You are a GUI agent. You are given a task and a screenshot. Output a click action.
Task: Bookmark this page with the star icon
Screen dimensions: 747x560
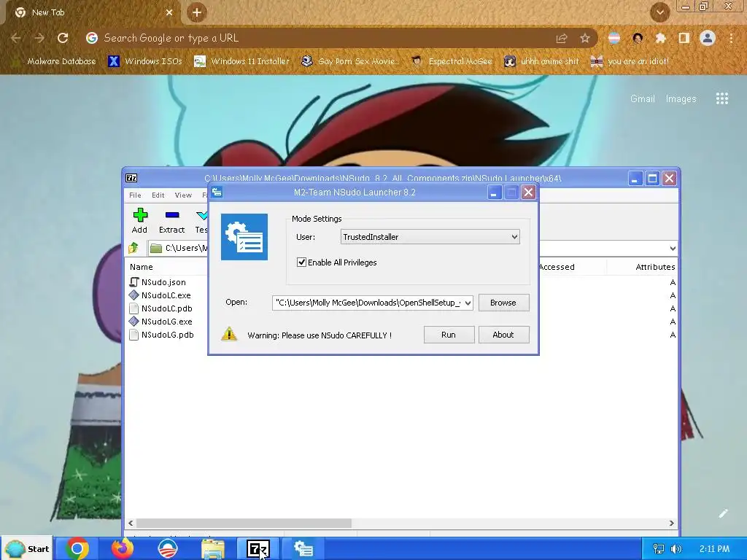(584, 38)
